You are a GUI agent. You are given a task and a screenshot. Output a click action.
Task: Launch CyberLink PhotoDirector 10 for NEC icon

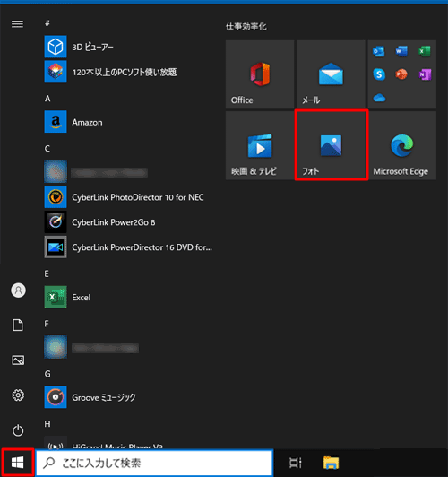point(56,197)
